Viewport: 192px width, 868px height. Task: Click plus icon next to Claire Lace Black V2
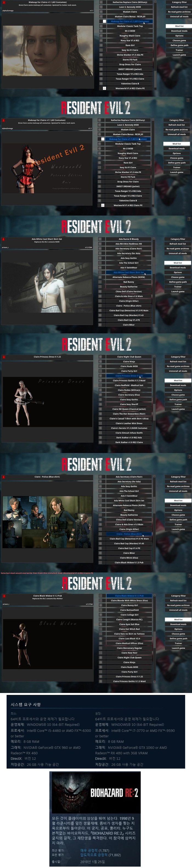click(101, 638)
